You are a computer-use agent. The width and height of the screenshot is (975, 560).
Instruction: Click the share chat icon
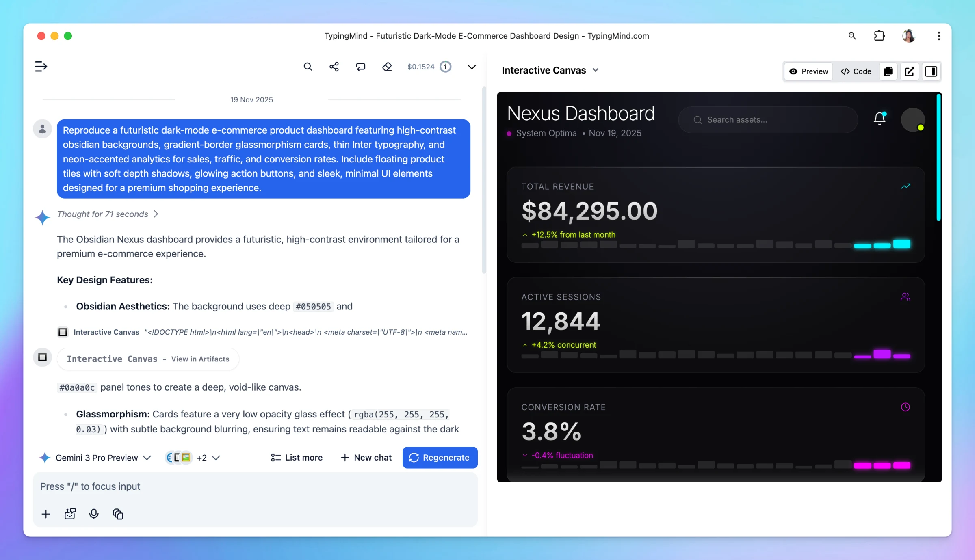(334, 67)
